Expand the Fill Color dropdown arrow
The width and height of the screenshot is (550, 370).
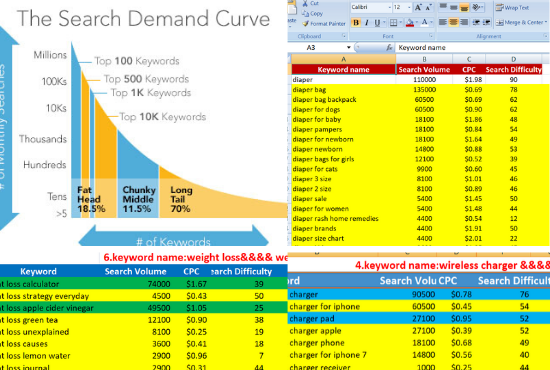[417, 23]
